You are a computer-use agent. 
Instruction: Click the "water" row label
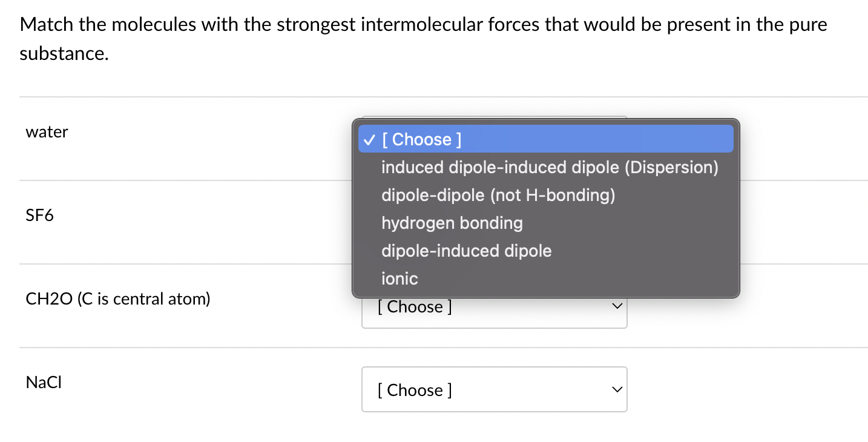pyautogui.click(x=47, y=131)
